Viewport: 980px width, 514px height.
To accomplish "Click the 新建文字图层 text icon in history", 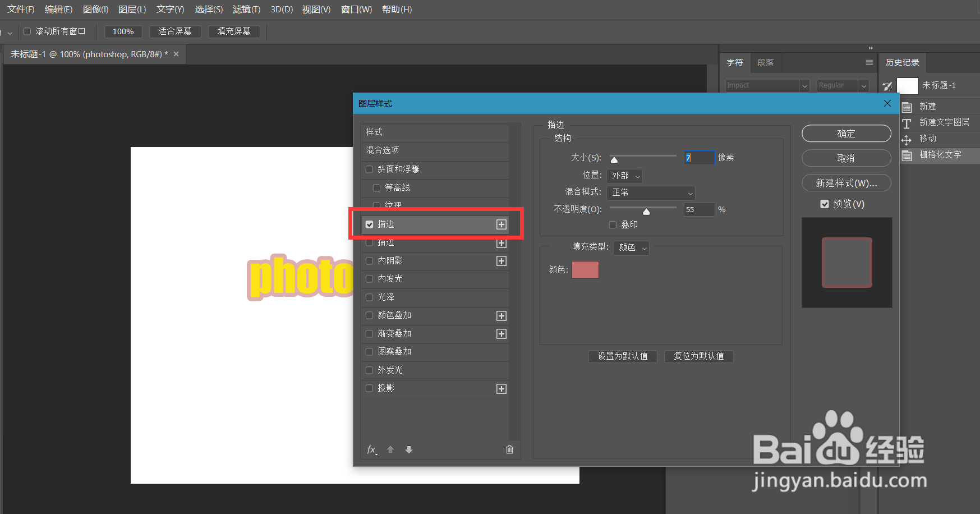I will pyautogui.click(x=907, y=123).
